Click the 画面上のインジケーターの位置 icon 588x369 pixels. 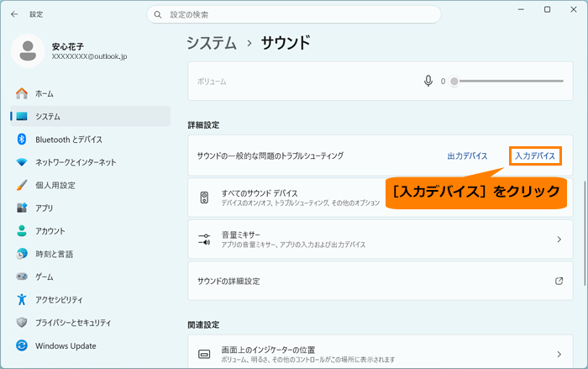tap(204, 354)
